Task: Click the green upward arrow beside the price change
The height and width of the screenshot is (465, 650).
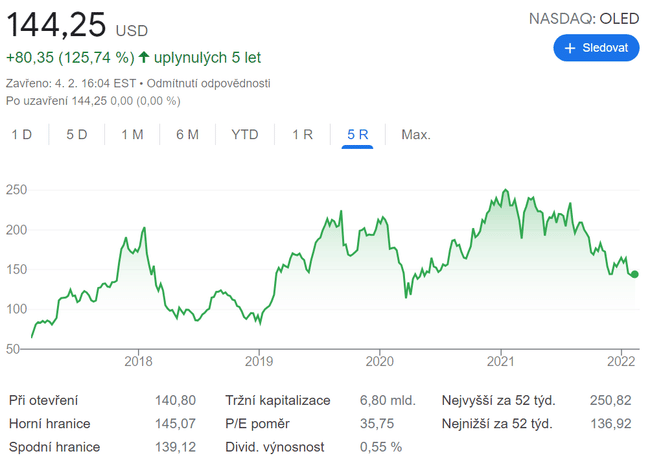Action: pyautogui.click(x=144, y=58)
